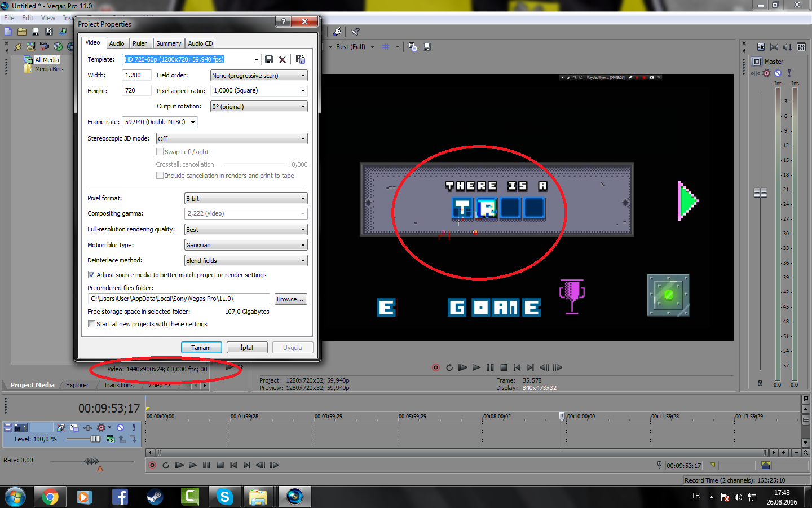
Task: Switch to the Summary tab
Action: point(169,43)
